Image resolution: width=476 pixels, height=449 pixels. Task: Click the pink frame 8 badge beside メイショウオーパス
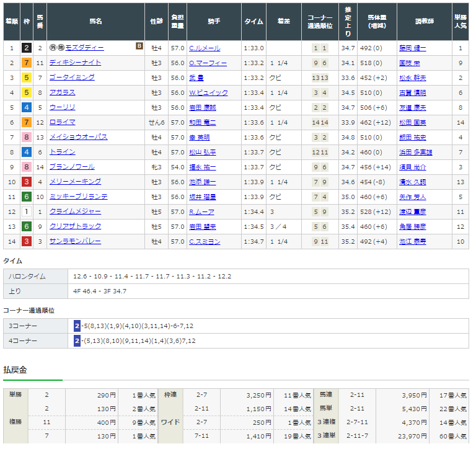click(x=27, y=137)
